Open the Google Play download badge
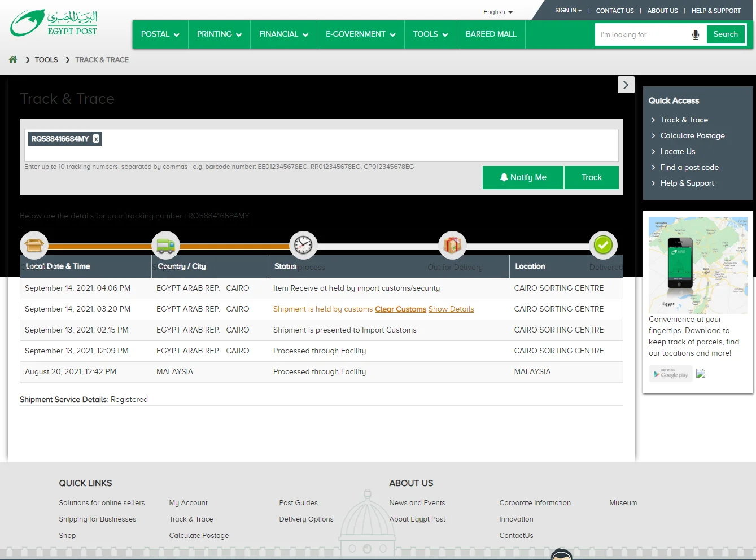Screen dimensions: 756x560 (671, 374)
